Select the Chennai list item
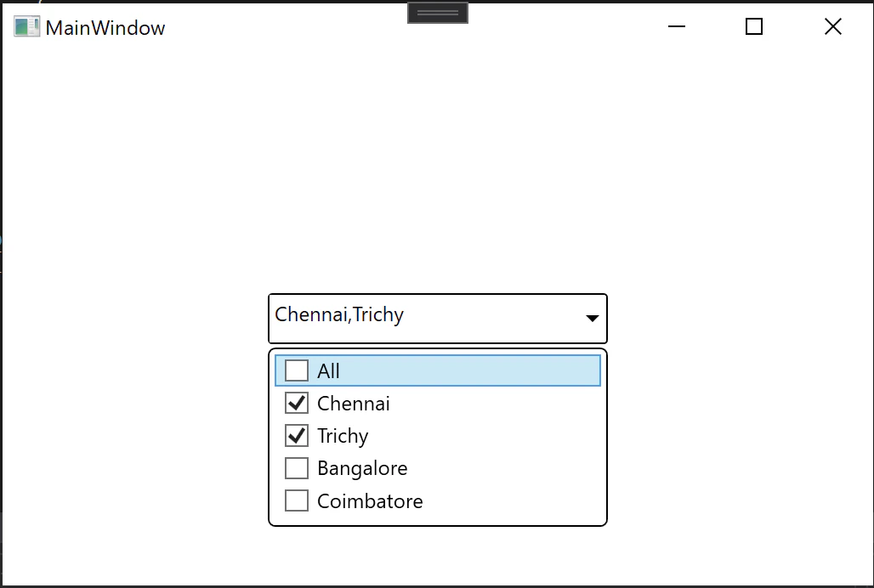874x588 pixels. [354, 403]
